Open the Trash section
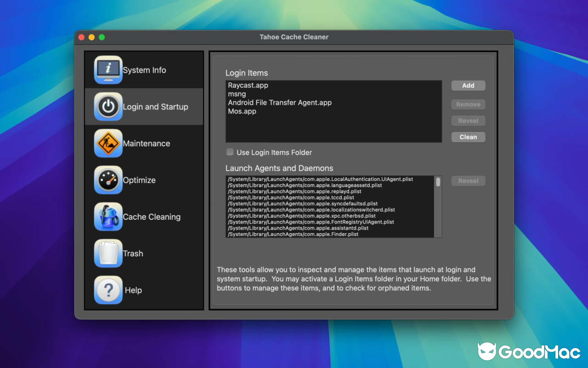 click(144, 253)
